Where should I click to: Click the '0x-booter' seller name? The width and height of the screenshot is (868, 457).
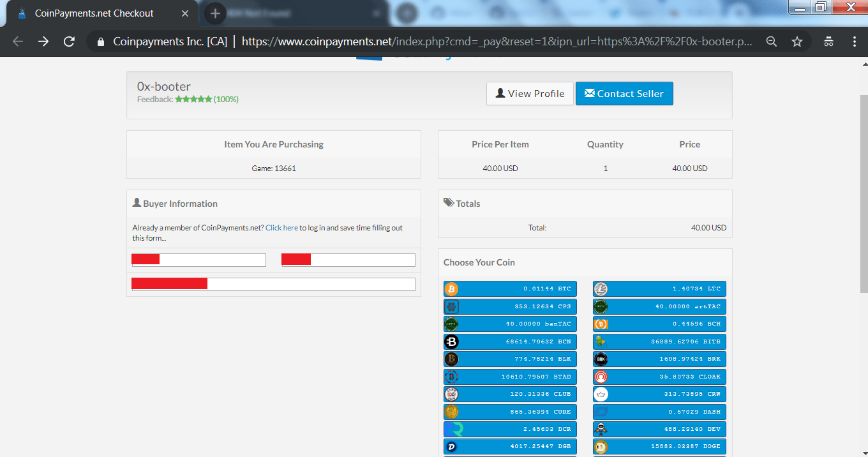pos(164,87)
